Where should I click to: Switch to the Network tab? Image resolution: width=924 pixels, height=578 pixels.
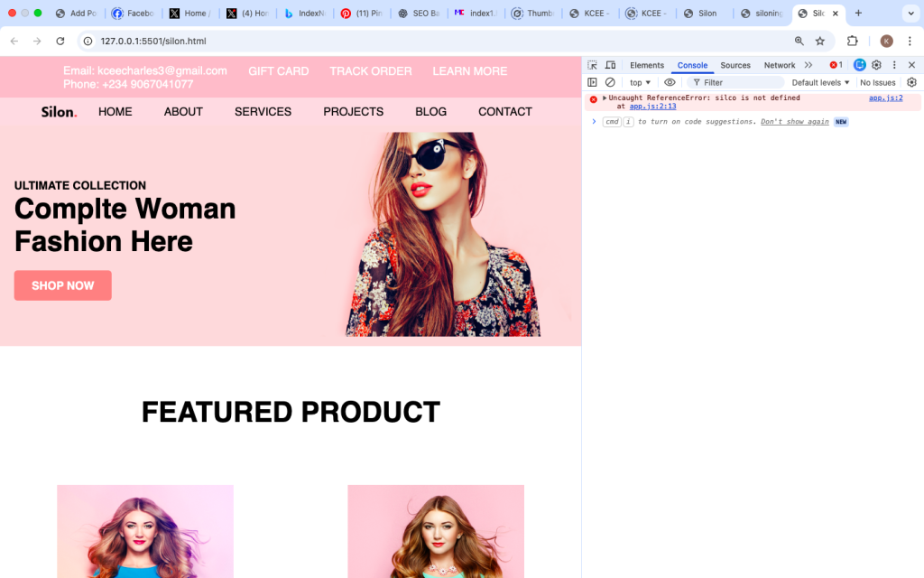point(780,65)
